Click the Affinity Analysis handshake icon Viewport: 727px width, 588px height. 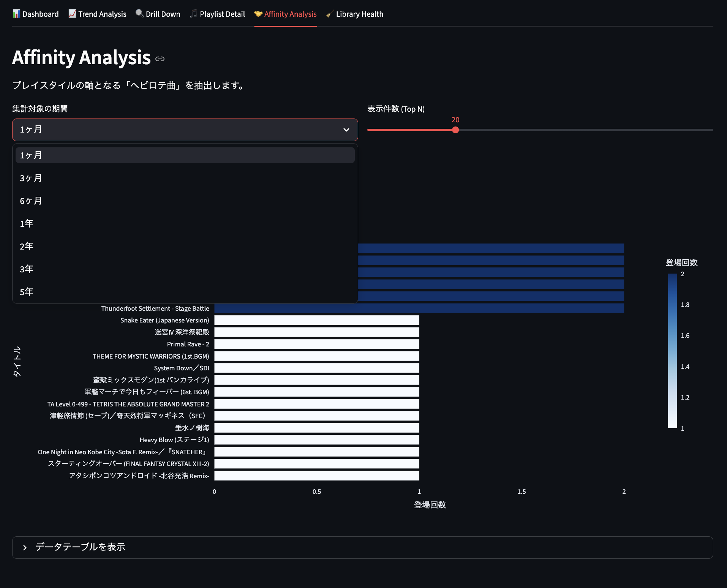coord(258,14)
